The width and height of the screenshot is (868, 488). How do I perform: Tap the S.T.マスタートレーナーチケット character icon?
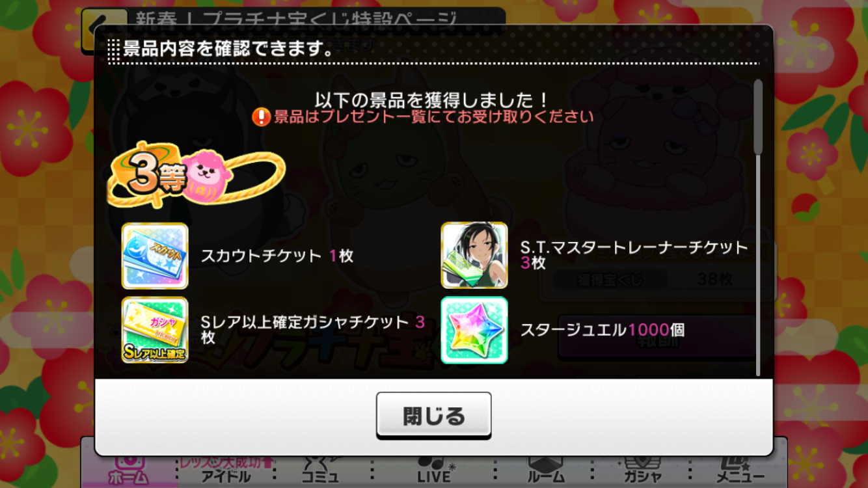click(x=474, y=255)
